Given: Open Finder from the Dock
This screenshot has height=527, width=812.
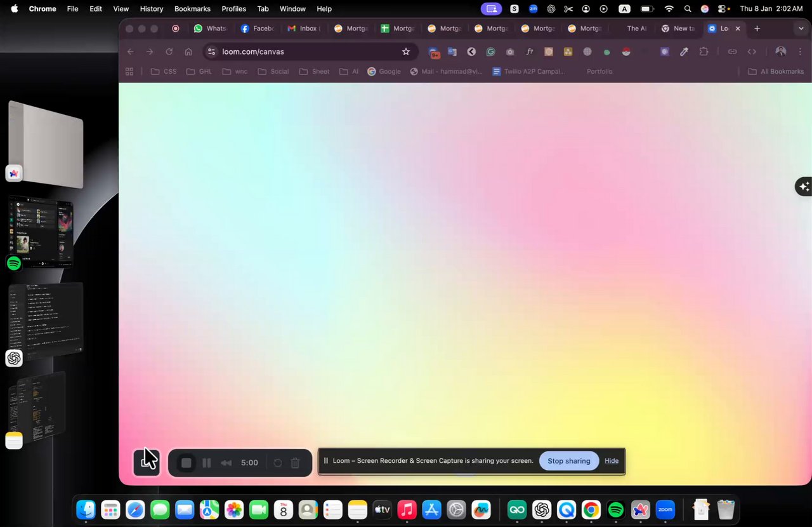Looking at the screenshot, I should click(86, 510).
